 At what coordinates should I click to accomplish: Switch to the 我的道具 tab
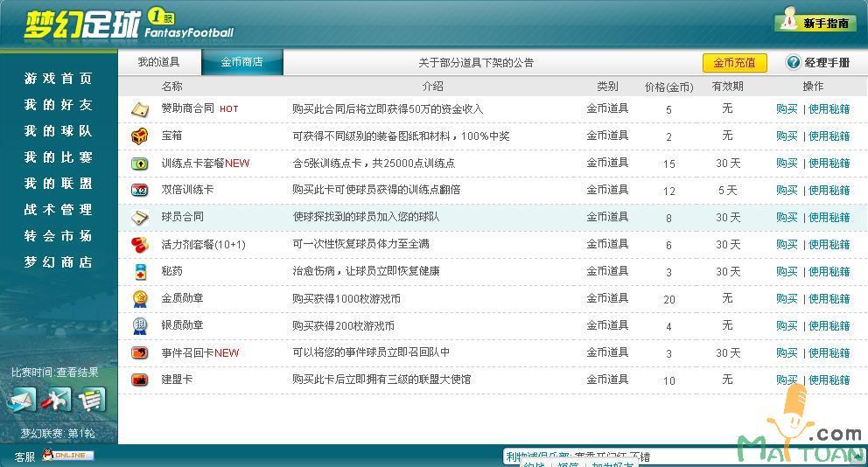click(x=158, y=62)
